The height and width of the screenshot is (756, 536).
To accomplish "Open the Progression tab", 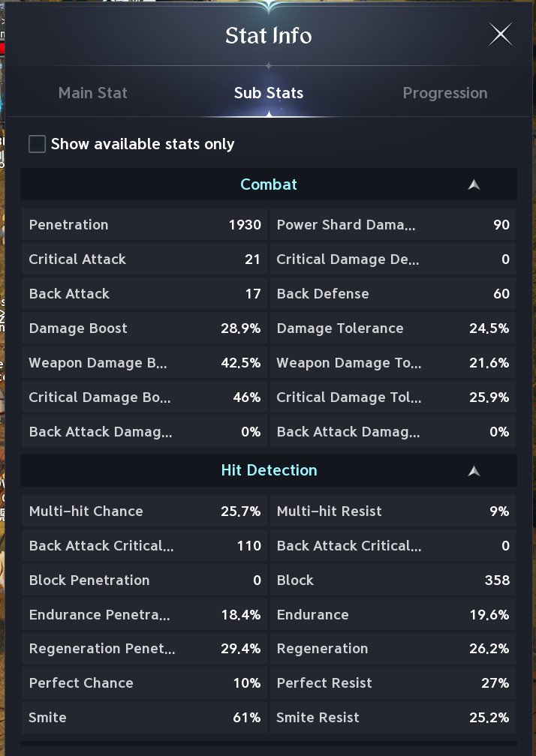I will pos(445,93).
